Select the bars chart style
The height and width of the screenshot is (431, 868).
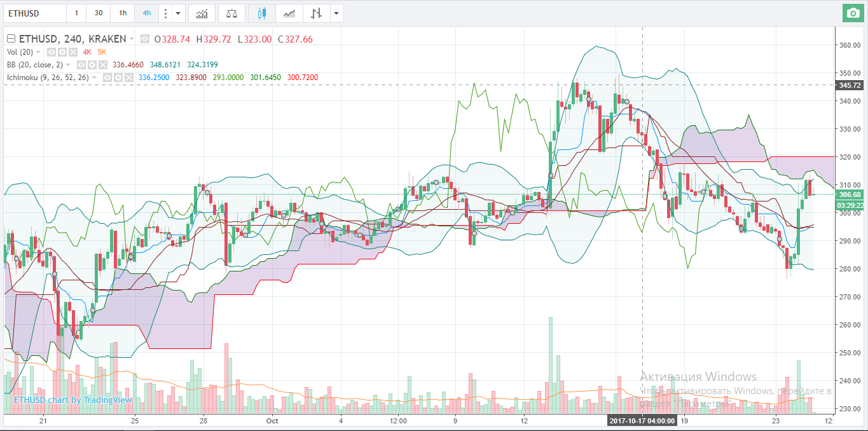coord(316,13)
